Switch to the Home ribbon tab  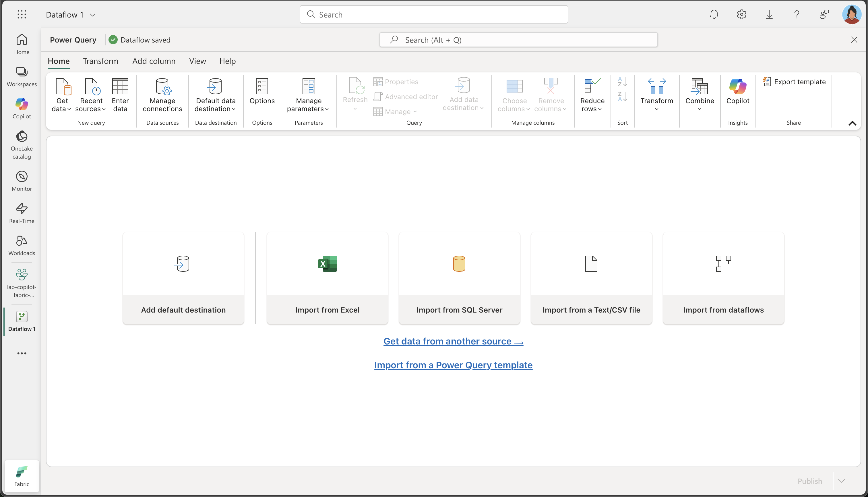coord(59,61)
